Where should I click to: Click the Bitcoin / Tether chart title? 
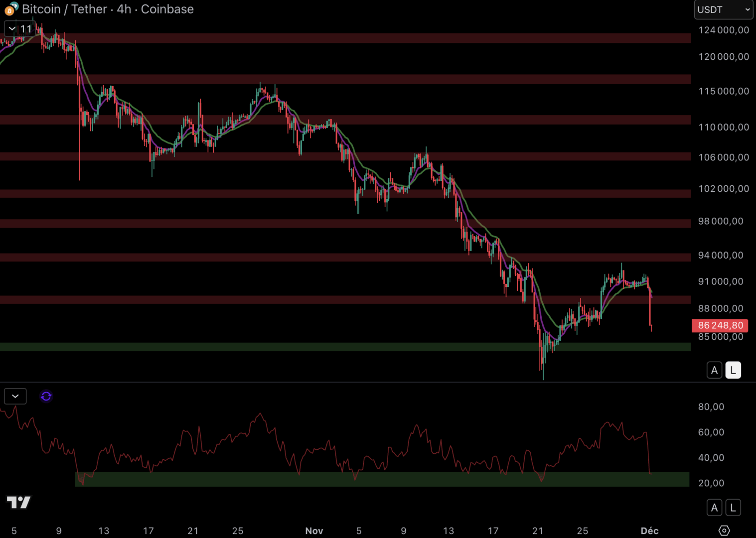point(107,9)
